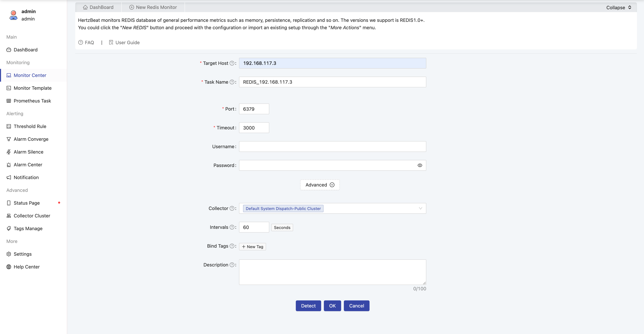Switch to the DashBoard tab
This screenshot has height=334, width=644.
(x=98, y=7)
